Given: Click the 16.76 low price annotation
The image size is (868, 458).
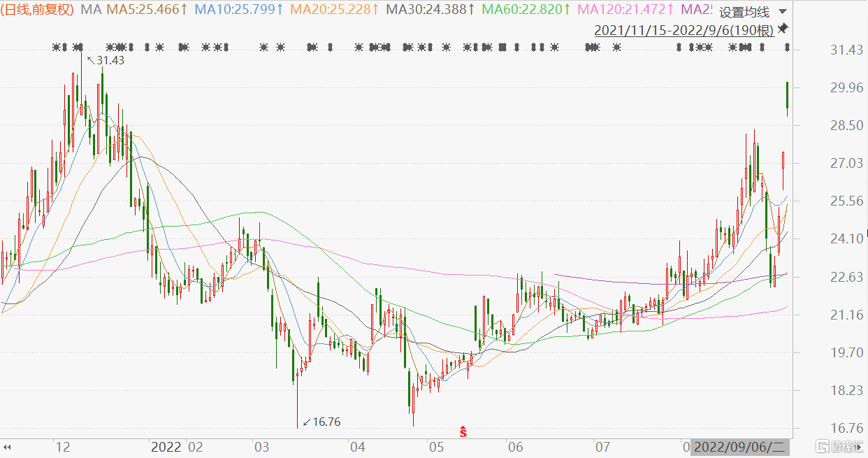Looking at the screenshot, I should click(326, 422).
